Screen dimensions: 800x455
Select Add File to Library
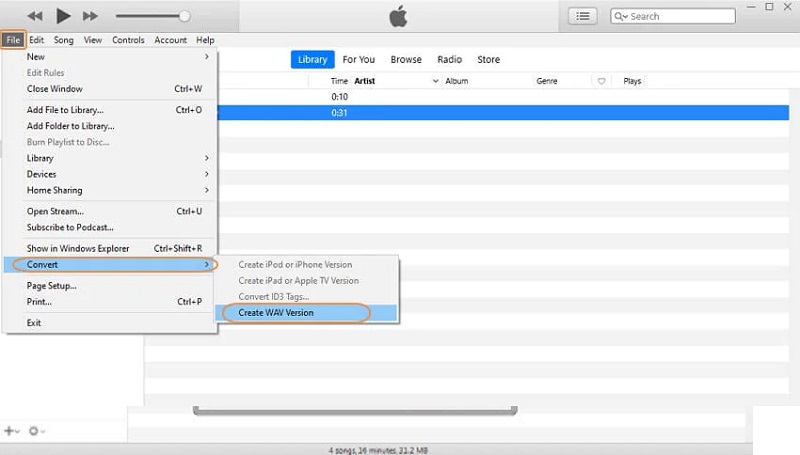click(110, 110)
